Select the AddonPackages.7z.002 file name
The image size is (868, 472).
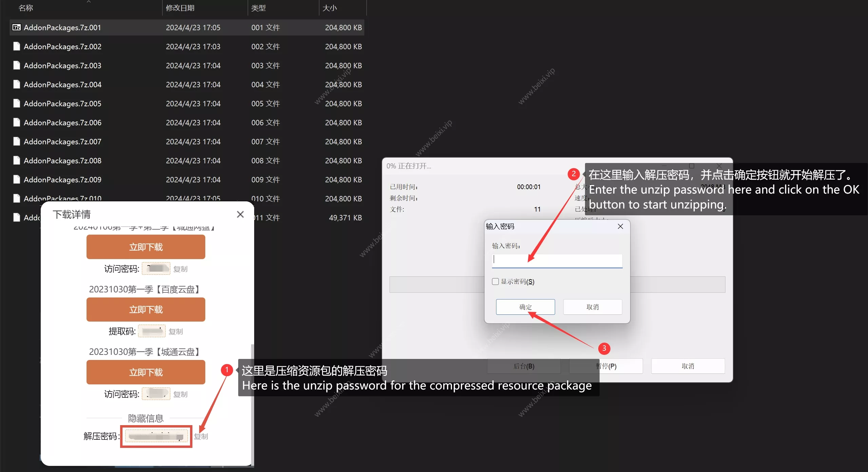coord(62,47)
